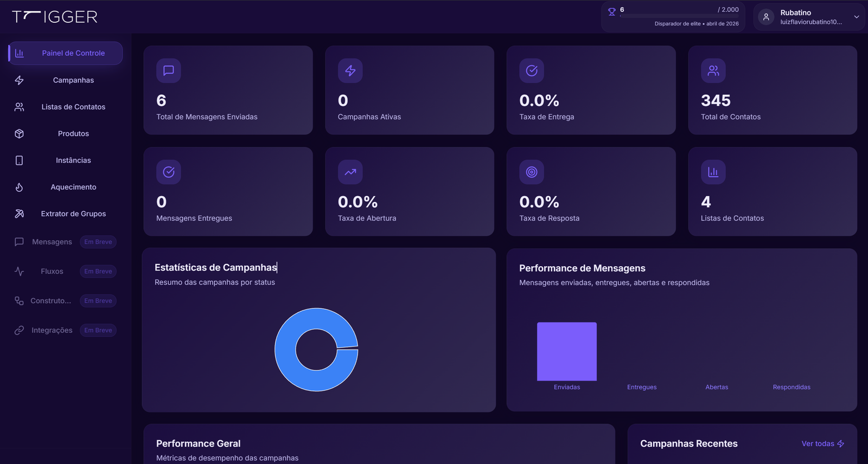Select Mensagens in the sidebar

(x=52, y=242)
